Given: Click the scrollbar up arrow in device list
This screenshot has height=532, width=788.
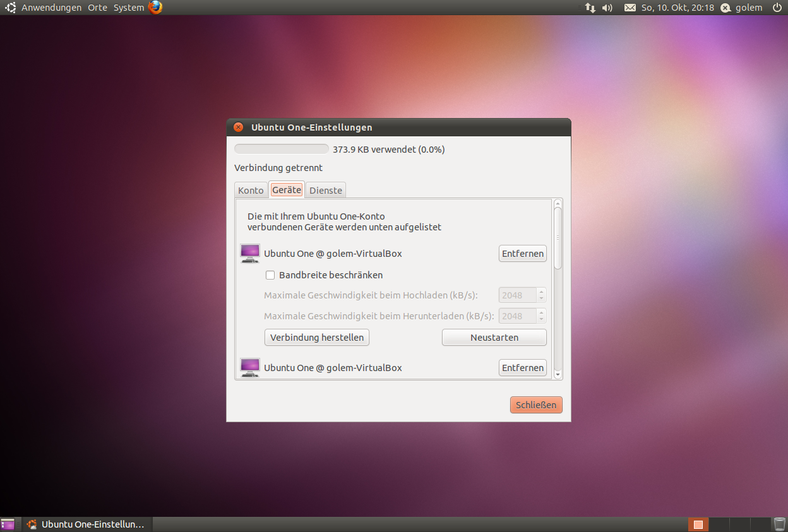Looking at the screenshot, I should [558, 203].
